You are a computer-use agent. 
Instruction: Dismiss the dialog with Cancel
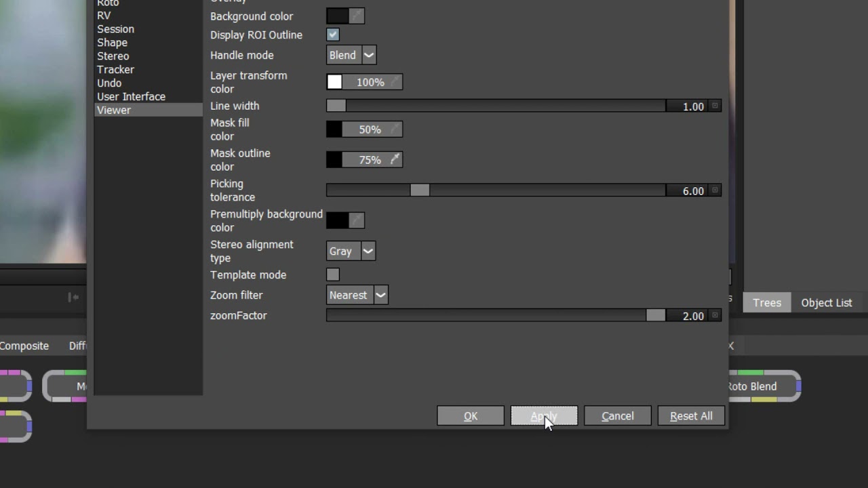[x=618, y=415]
